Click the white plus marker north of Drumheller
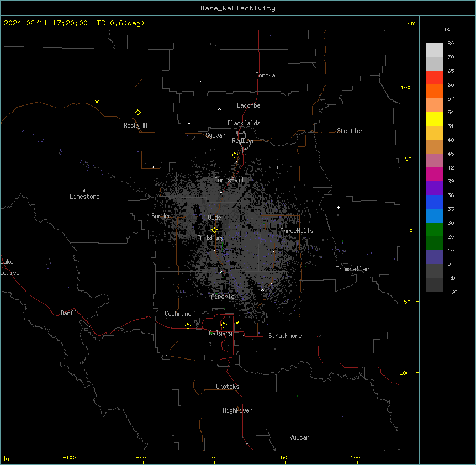 338,207
